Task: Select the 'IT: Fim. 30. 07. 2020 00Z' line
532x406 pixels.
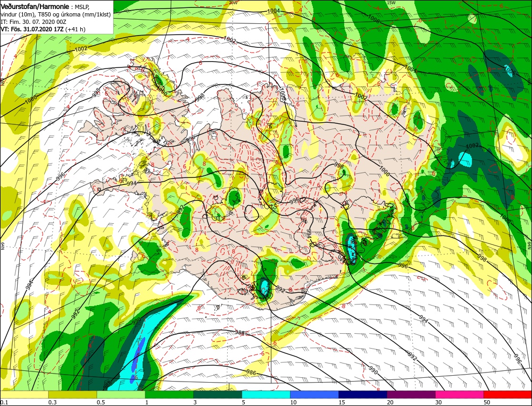Action: click(x=33, y=22)
